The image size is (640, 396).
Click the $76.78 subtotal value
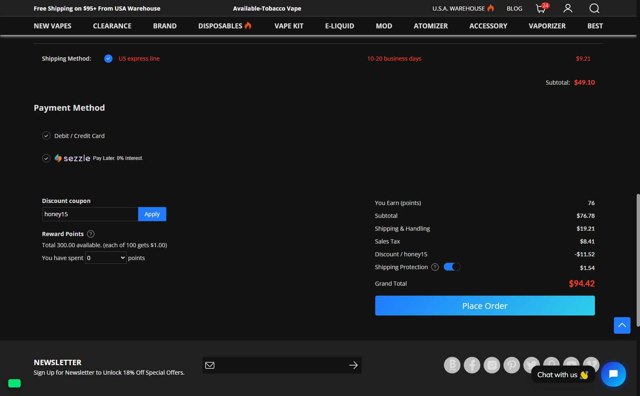click(585, 216)
